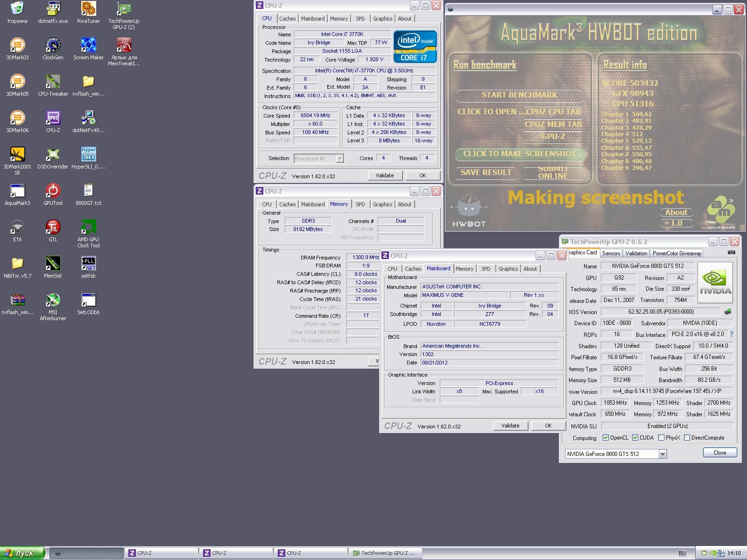The width and height of the screenshot is (747, 560).
Task: Click the Core Speed 6504.19 MHz field
Action: pos(315,115)
